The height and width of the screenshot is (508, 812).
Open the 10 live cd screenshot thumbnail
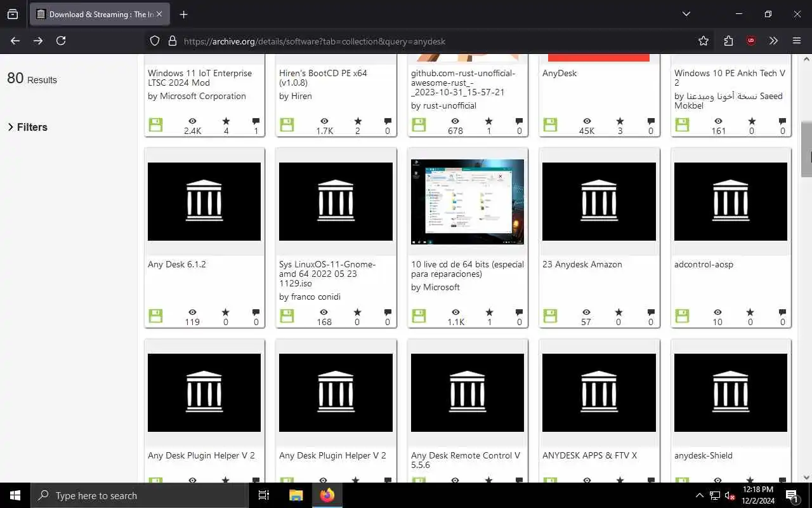(x=468, y=201)
